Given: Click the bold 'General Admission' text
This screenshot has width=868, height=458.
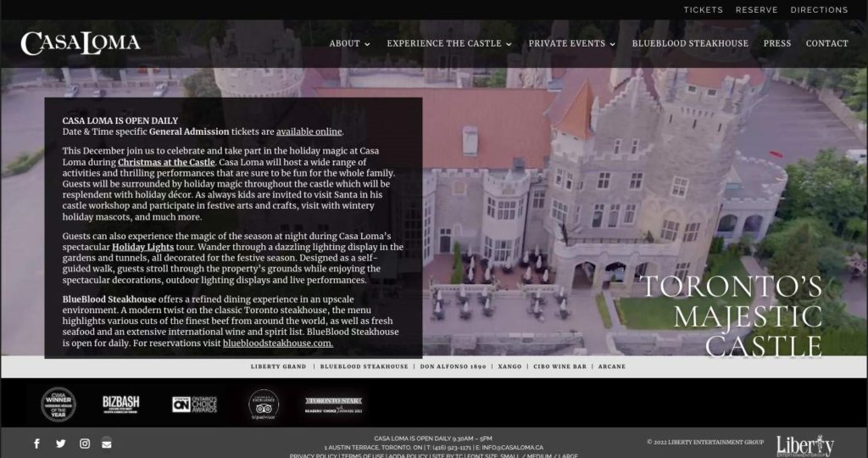Looking at the screenshot, I should pyautogui.click(x=189, y=131).
